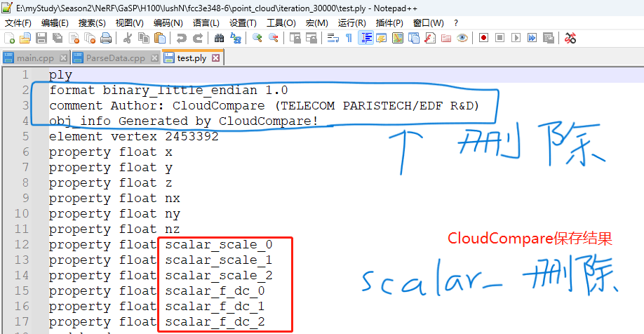The height and width of the screenshot is (334, 644).
Task: Click 'obj_info Generated by CloudCompare!' line
Action: [x=184, y=121]
